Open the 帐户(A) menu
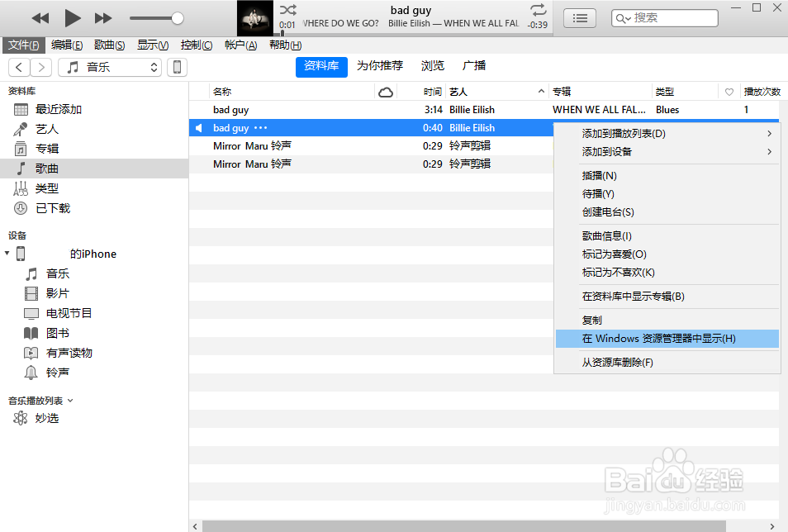The height and width of the screenshot is (532, 788). [240, 45]
